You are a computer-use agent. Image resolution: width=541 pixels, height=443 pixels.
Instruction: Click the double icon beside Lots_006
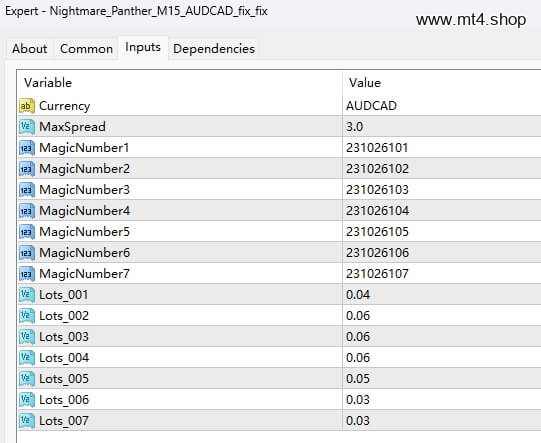click(x=27, y=400)
